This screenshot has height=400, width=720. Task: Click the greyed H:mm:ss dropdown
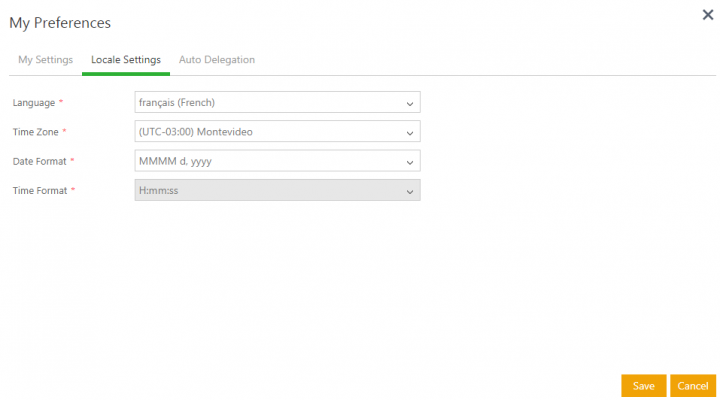point(270,190)
